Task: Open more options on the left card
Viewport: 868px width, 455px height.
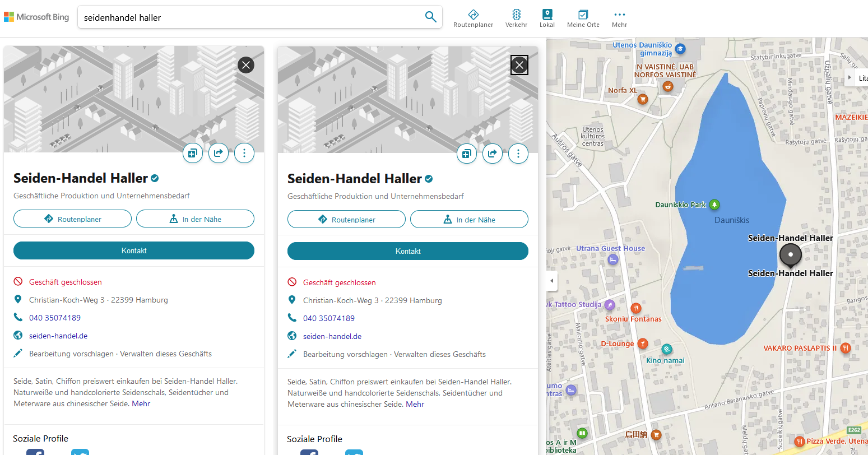Action: click(244, 153)
